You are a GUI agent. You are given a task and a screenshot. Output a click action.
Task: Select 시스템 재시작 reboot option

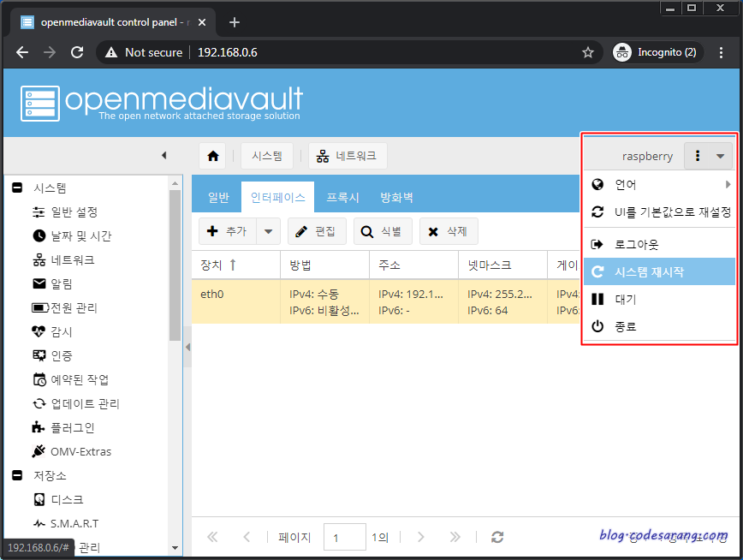point(659,271)
